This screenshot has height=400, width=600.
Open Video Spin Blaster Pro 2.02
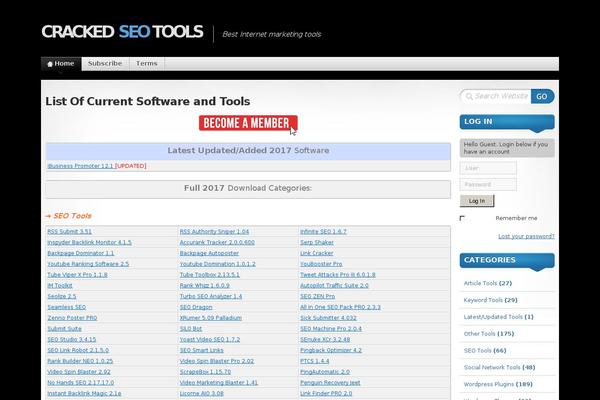[217, 361]
